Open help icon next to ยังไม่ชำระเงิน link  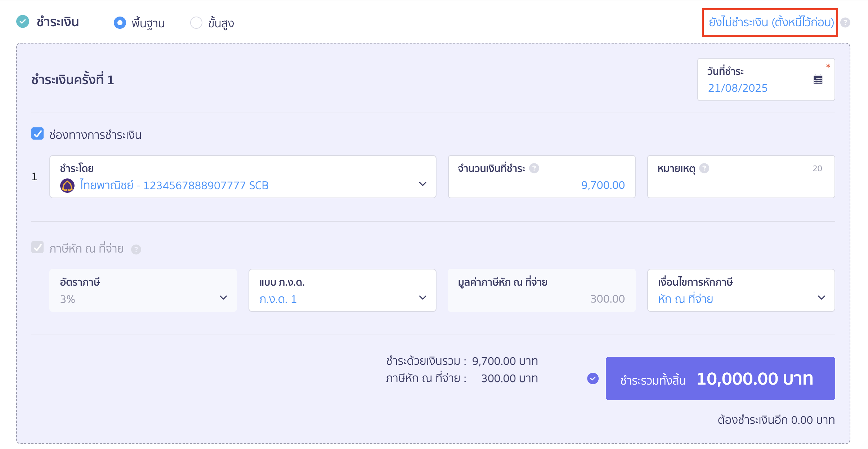click(845, 23)
